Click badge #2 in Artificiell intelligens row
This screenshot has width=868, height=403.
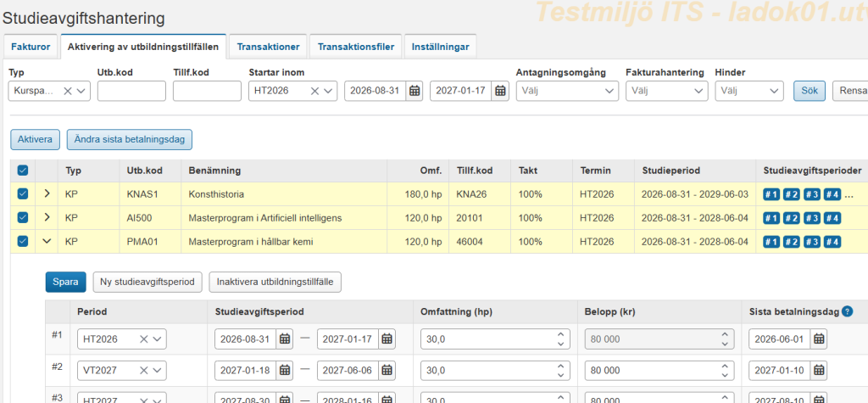(x=792, y=218)
